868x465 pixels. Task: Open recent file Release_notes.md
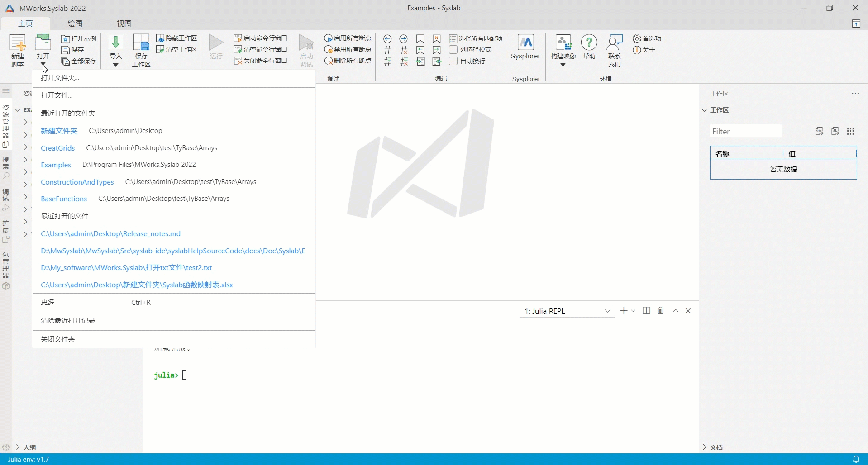pyautogui.click(x=110, y=234)
